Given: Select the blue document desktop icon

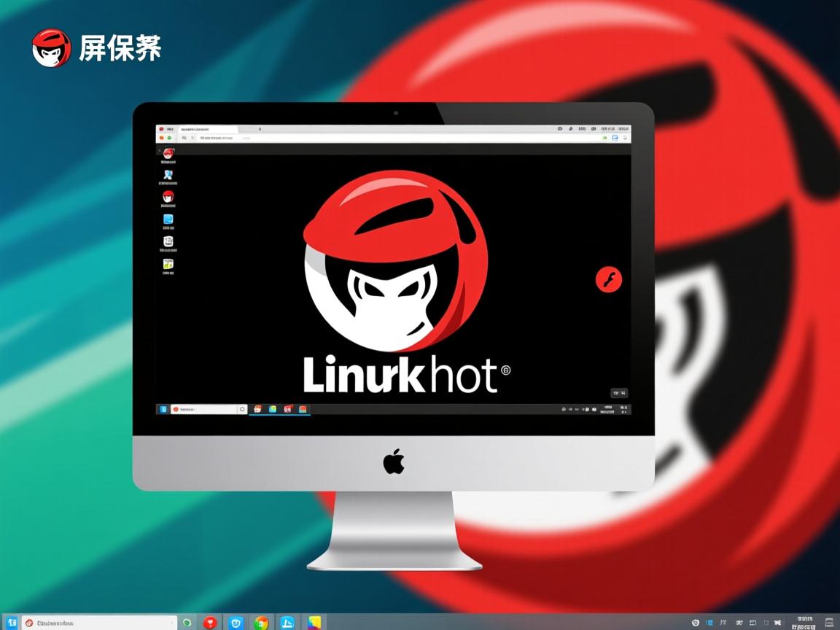Looking at the screenshot, I should (168, 220).
